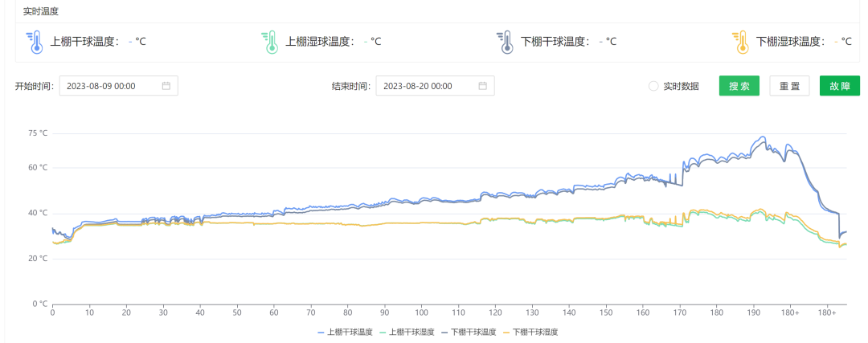Open calendar icon in 结束时间 field

coord(482,86)
